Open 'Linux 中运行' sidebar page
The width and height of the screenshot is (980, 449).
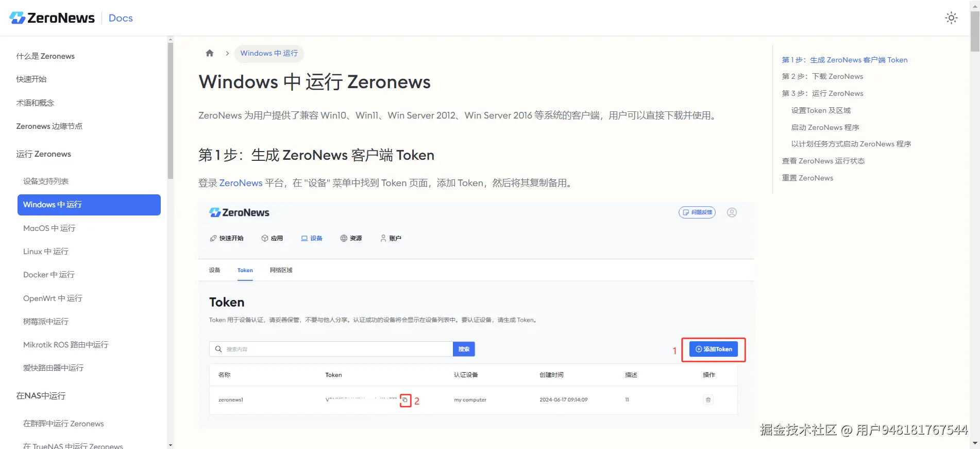pyautogui.click(x=46, y=252)
